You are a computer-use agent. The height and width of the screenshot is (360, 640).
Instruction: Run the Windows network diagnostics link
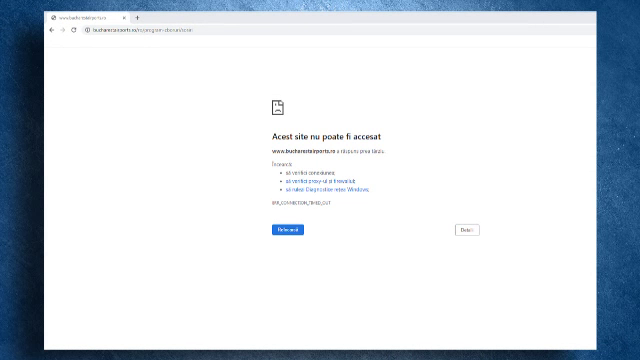point(327,190)
